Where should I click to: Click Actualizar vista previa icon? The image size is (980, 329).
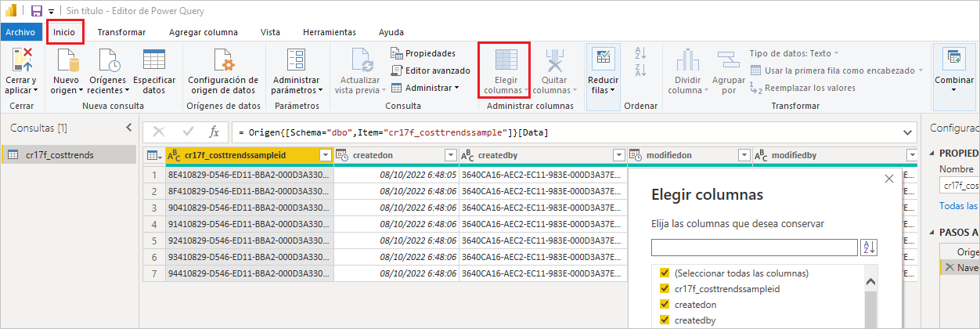362,60
